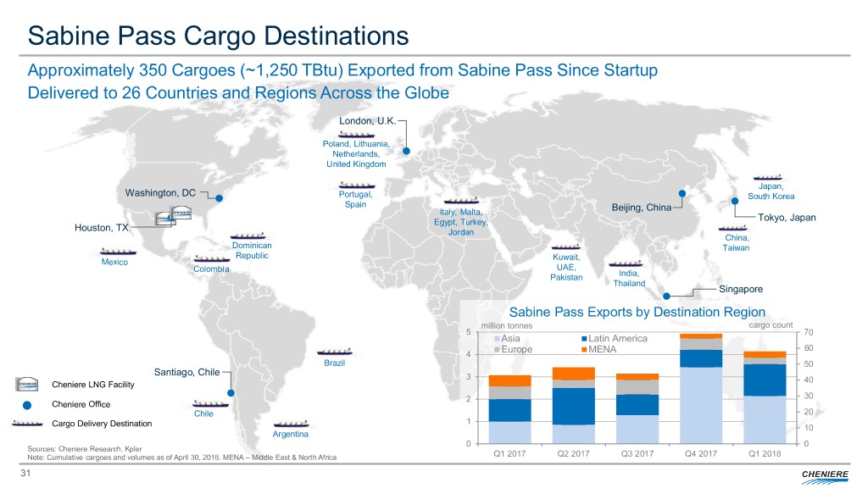Select the Latin America legend swatch
The height and width of the screenshot is (488, 868).
click(583, 339)
